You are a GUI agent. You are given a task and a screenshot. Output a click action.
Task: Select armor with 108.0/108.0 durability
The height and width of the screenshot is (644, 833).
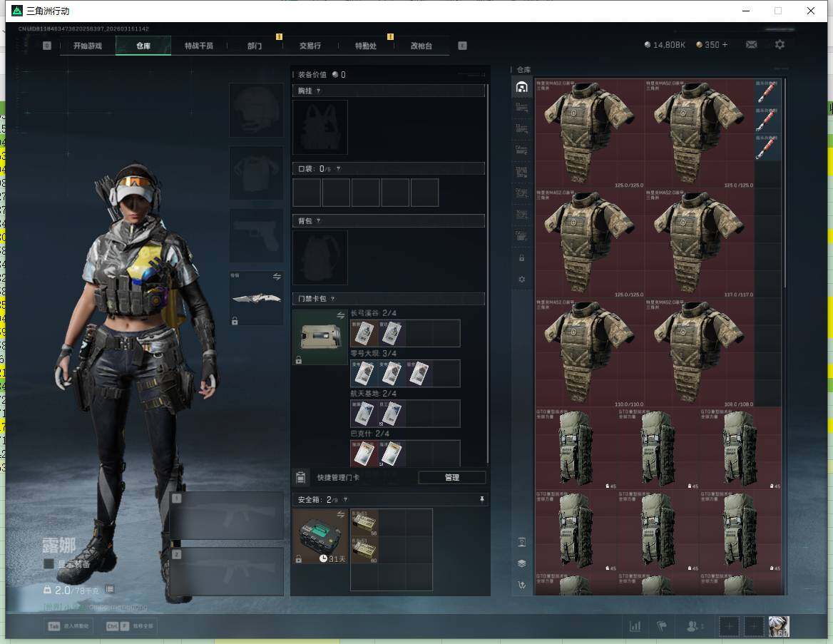click(699, 353)
